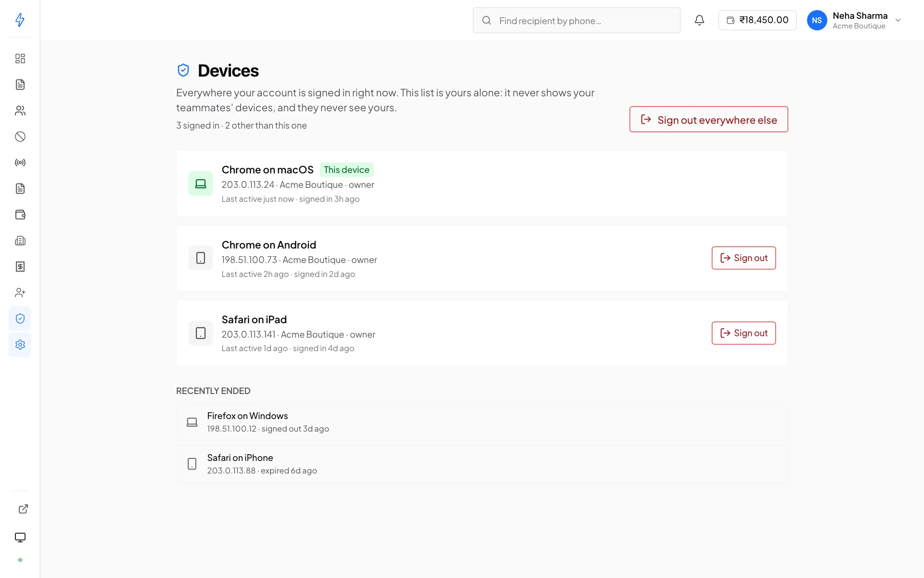Click the "Devices" page heading

click(x=228, y=71)
